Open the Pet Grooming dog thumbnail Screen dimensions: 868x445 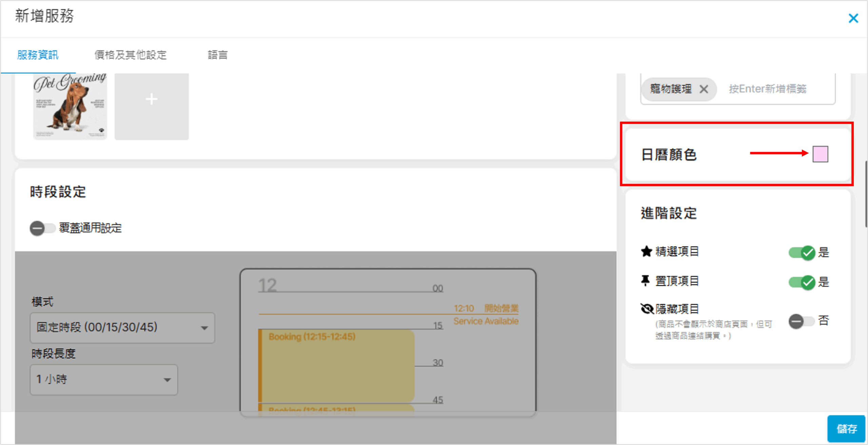70,106
